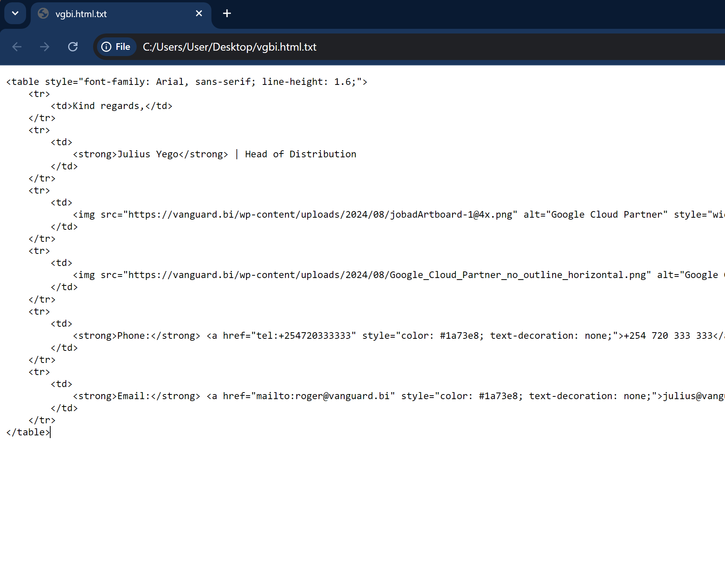Click the globe favicon on tab
The image size is (725, 588).
[43, 14]
